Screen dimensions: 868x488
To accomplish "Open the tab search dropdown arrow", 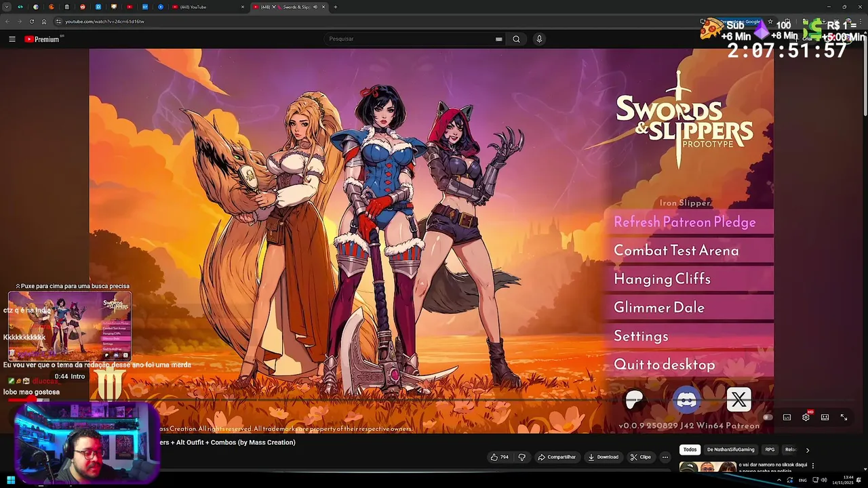I will coord(8,7).
